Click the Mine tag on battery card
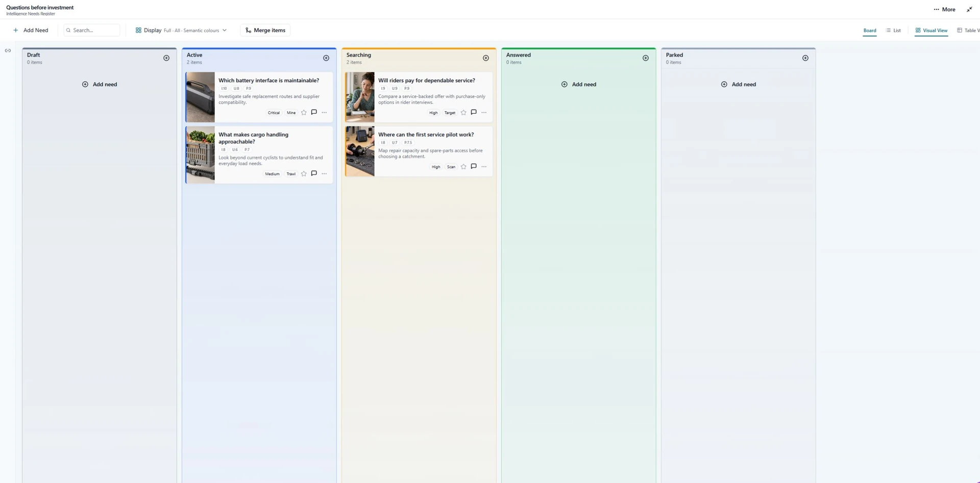The width and height of the screenshot is (980, 483). pyautogui.click(x=291, y=113)
